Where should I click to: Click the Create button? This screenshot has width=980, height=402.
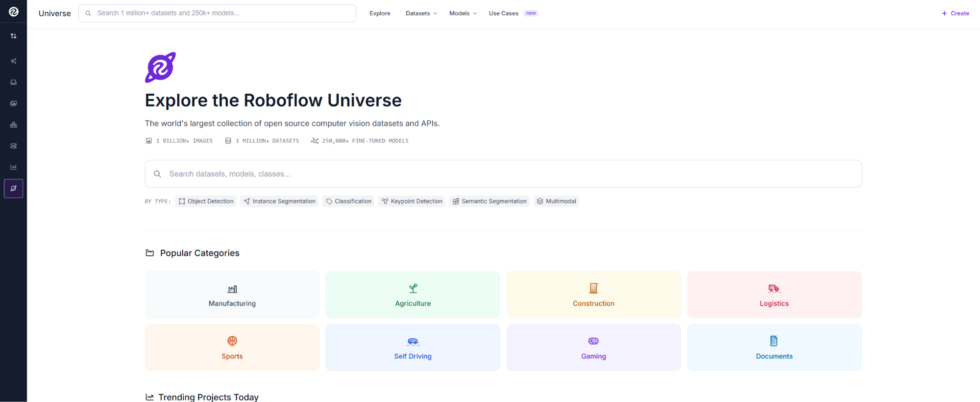pos(955,13)
